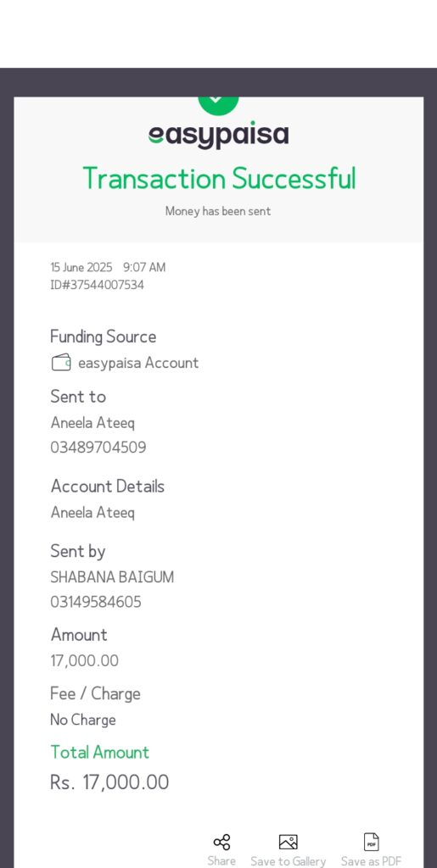Click the No Charge fee text
The image size is (437, 868).
point(83,720)
